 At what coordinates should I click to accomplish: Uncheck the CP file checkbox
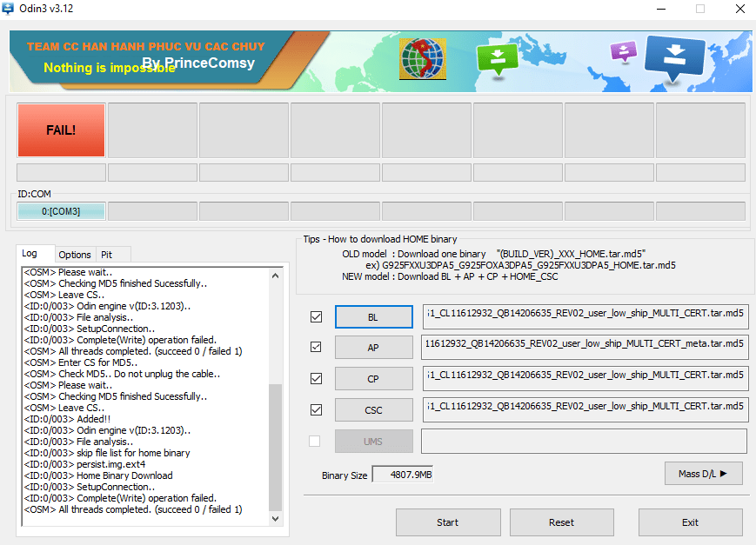[x=317, y=378]
